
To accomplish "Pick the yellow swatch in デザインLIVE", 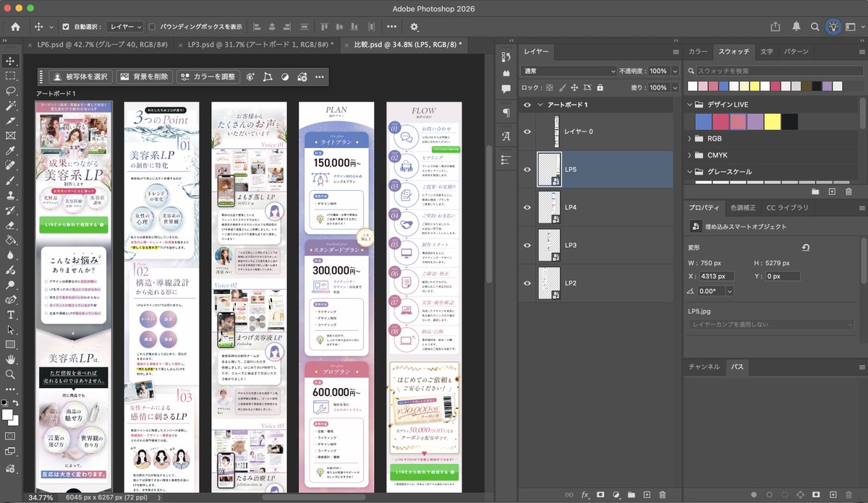I will pos(772,121).
